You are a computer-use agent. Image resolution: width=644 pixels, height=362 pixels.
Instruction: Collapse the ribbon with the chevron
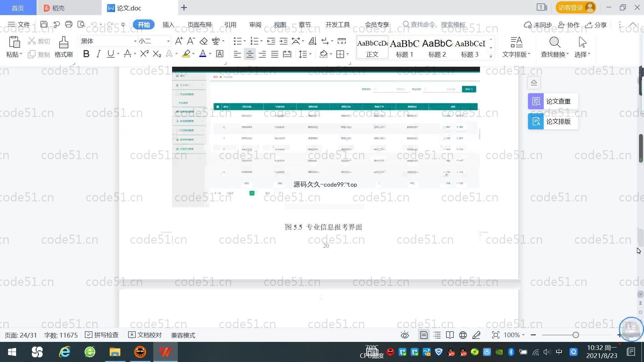tap(633, 24)
